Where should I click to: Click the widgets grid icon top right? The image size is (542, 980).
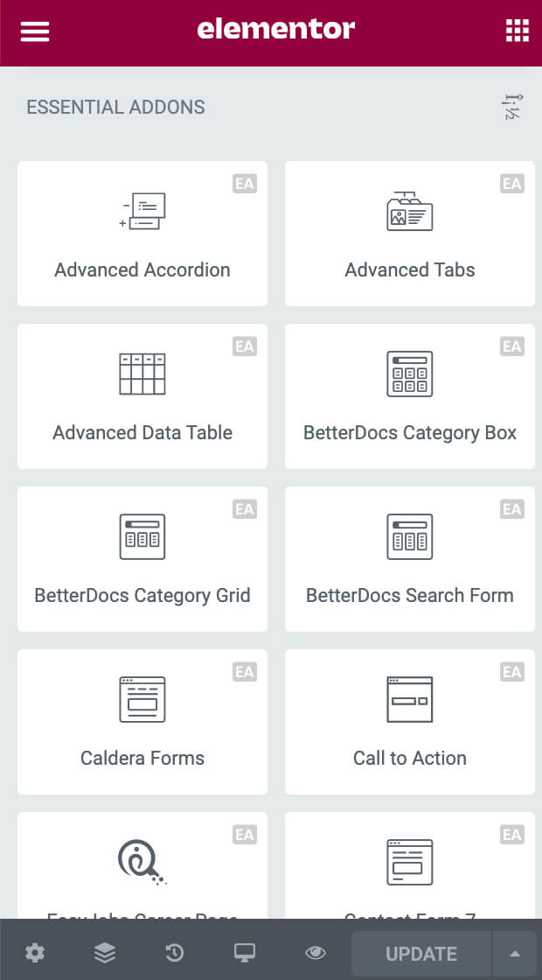click(517, 31)
